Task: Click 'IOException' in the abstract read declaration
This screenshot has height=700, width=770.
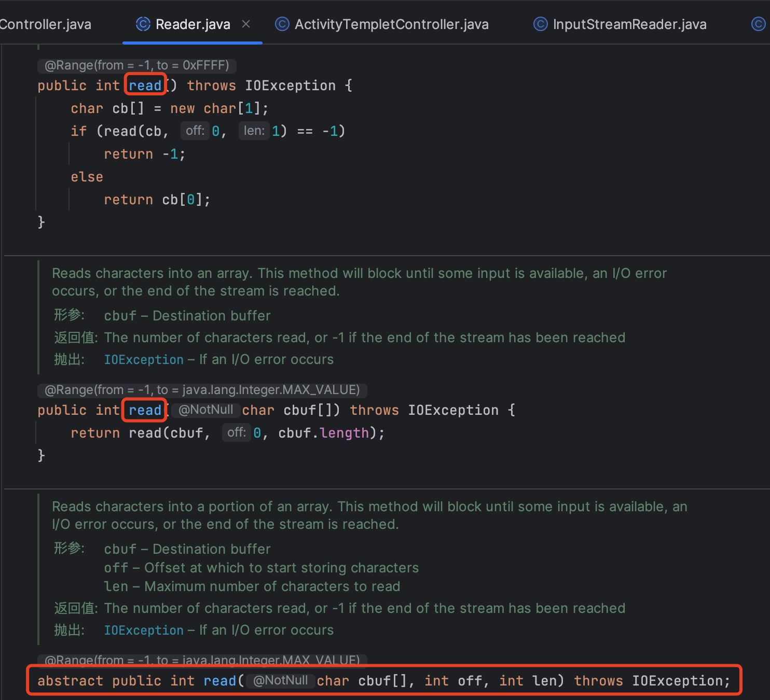Action: click(x=678, y=681)
